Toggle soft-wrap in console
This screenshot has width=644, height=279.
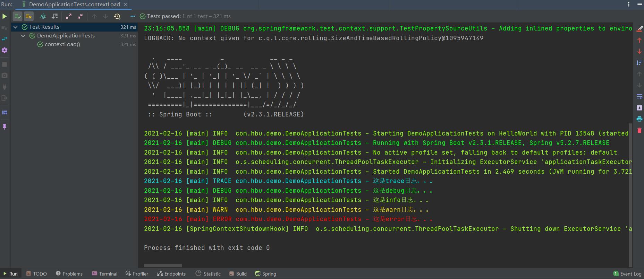click(639, 96)
